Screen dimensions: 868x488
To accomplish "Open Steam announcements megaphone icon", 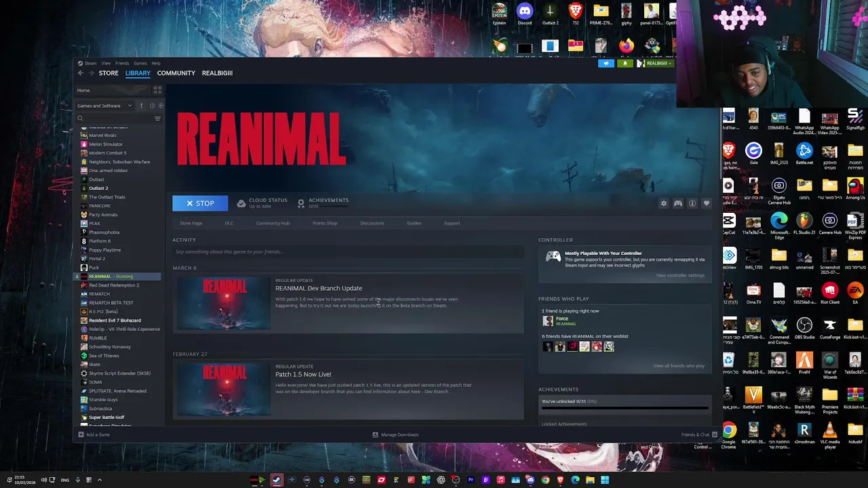I will (606, 63).
